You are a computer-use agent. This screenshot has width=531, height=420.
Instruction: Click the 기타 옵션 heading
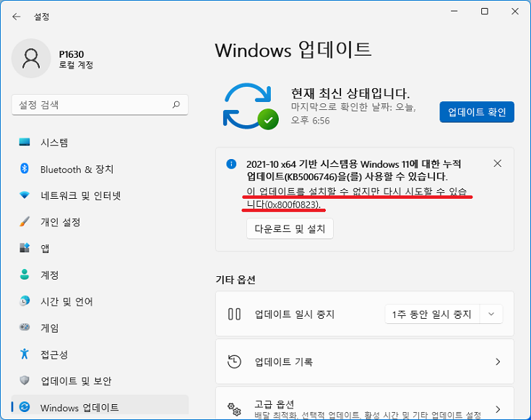pos(236,280)
